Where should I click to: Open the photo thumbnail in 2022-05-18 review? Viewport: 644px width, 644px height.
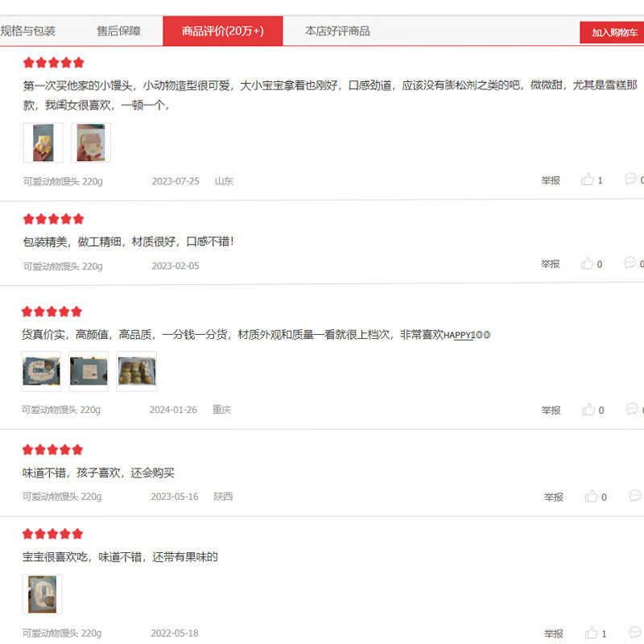42,594
